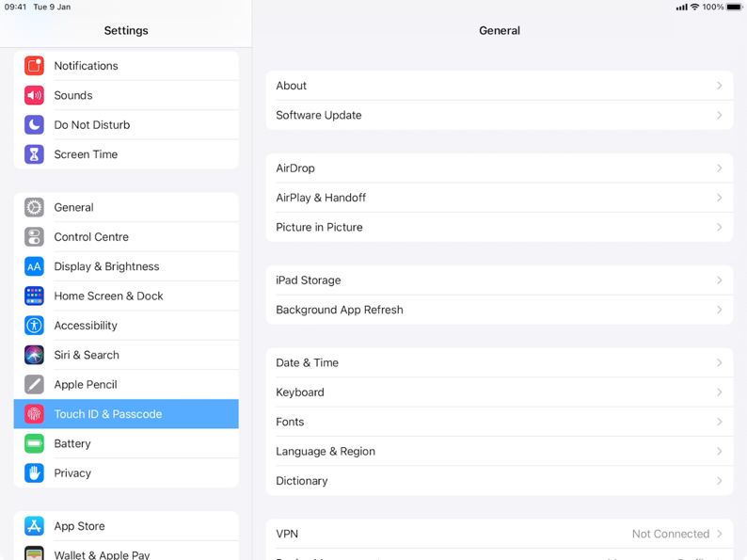This screenshot has width=747, height=560.
Task: Select Screen Time in sidebar
Action: [126, 154]
